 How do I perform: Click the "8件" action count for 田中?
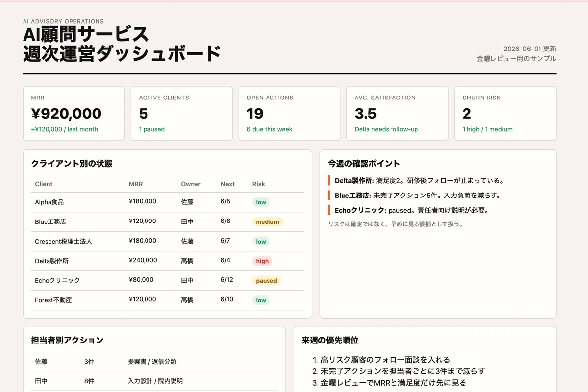pyautogui.click(x=89, y=381)
